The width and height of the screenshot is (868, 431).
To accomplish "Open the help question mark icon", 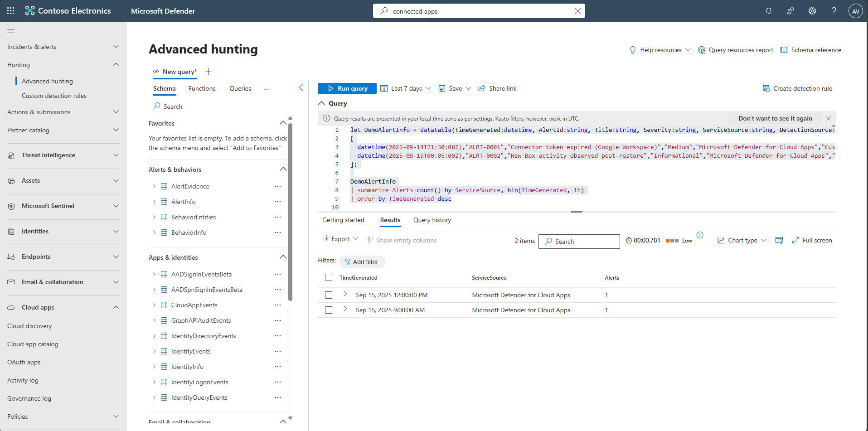I will click(834, 11).
